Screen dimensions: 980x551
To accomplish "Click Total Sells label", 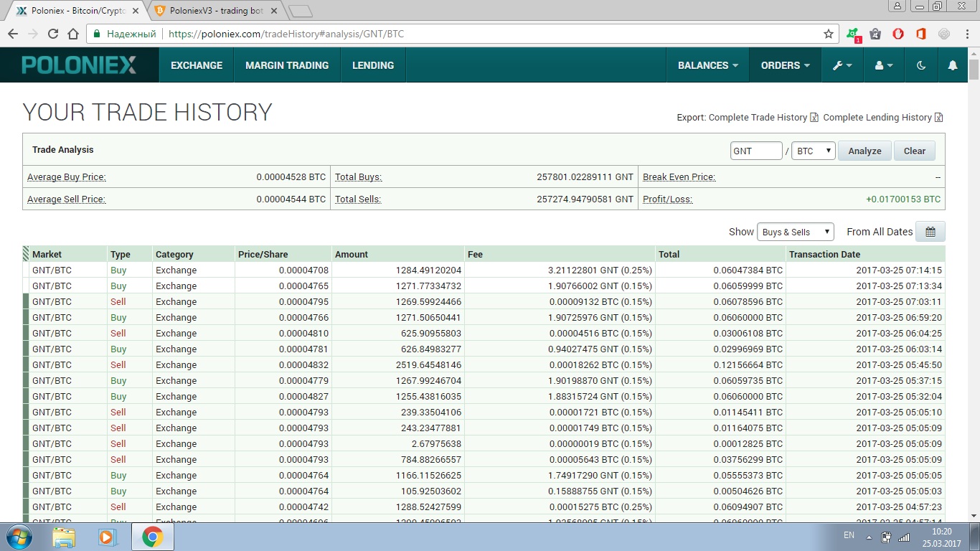I will [x=358, y=199].
